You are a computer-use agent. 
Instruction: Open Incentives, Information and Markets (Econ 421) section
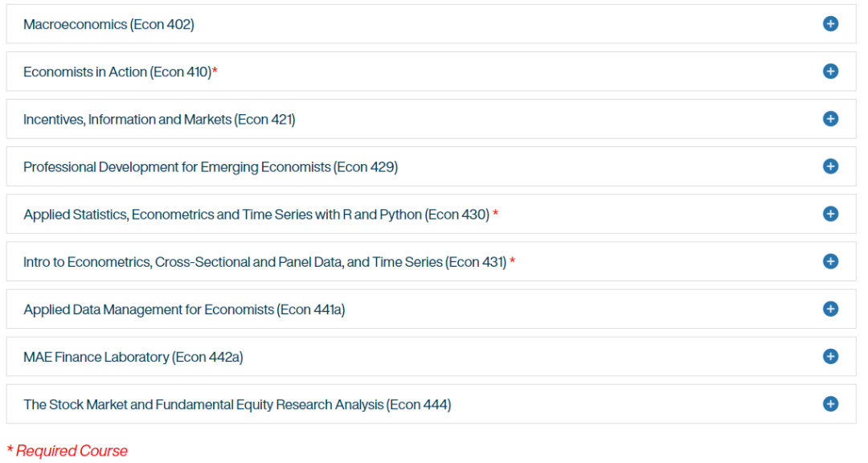tap(159, 120)
